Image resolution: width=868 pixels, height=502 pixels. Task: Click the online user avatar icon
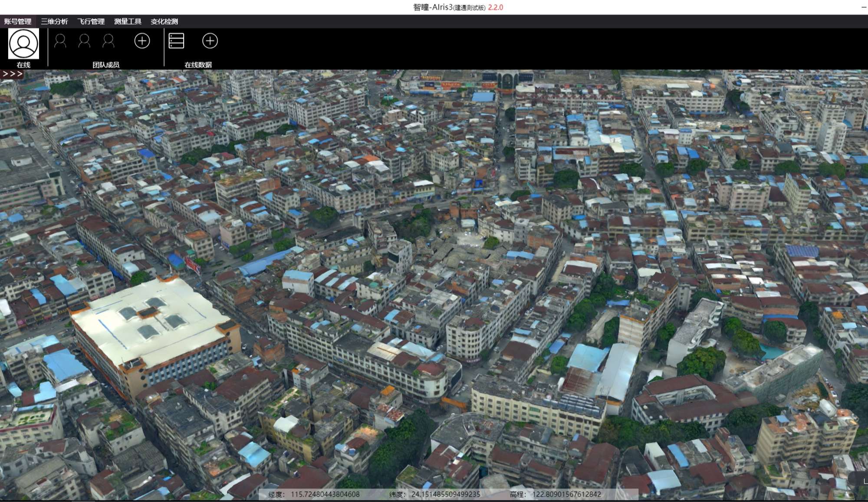pyautogui.click(x=23, y=44)
